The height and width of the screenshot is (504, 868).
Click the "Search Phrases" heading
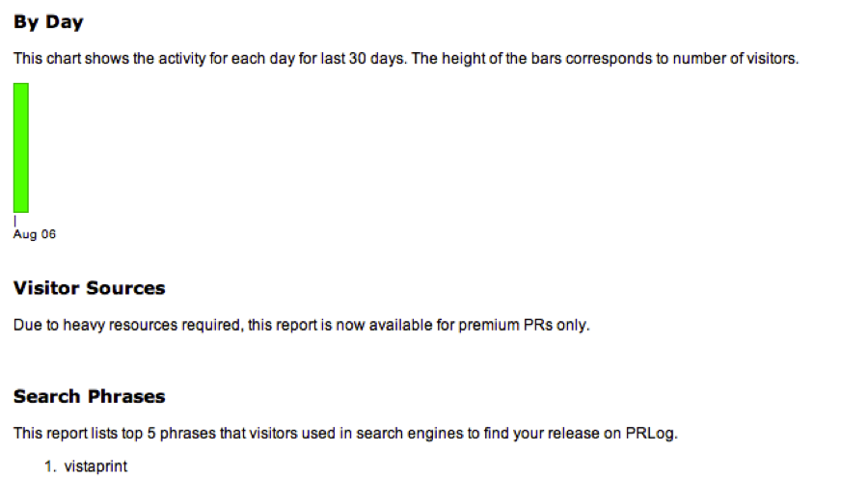coord(89,396)
